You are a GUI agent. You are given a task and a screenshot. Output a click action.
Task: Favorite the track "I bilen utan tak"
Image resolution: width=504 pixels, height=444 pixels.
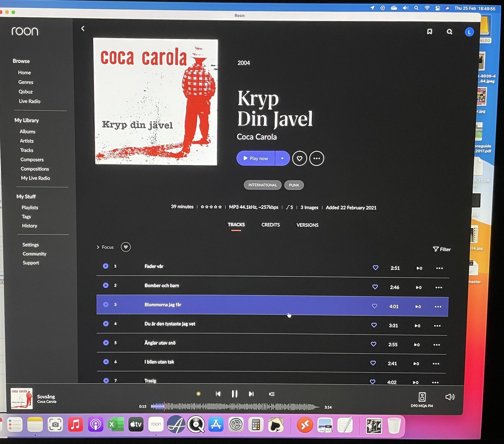pyautogui.click(x=373, y=363)
